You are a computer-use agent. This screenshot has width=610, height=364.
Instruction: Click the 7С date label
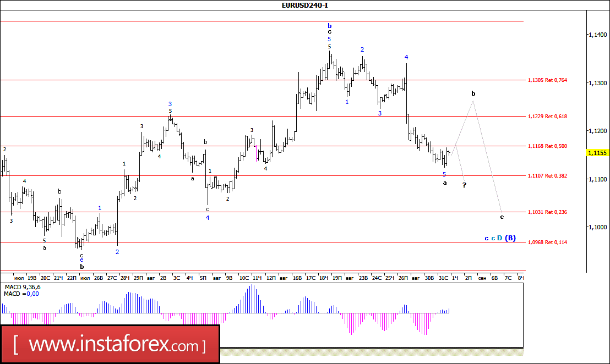(x=508, y=278)
